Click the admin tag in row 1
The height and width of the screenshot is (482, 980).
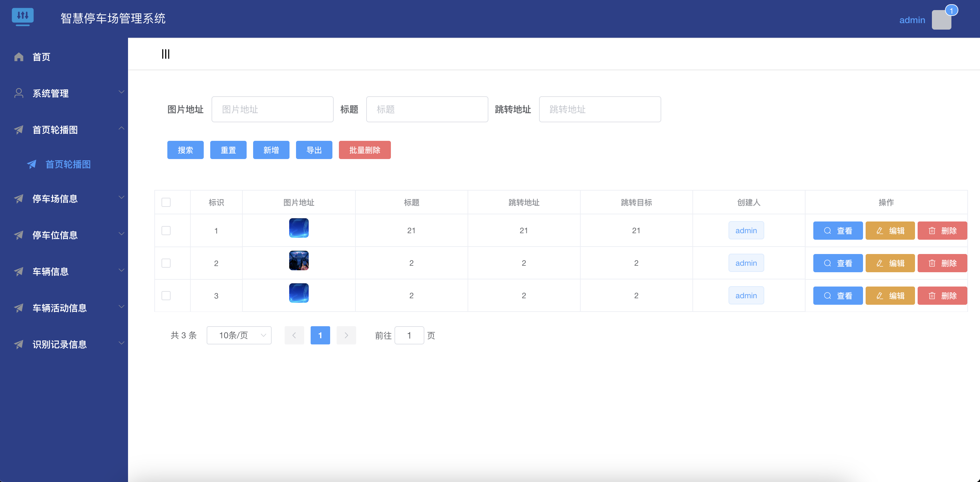[746, 230]
